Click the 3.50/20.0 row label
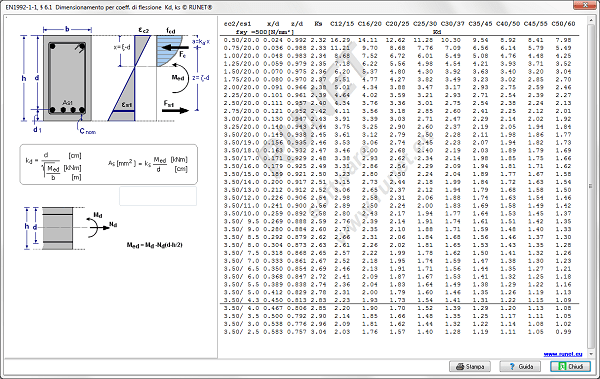This screenshot has height=379, width=600. pyautogui.click(x=241, y=135)
